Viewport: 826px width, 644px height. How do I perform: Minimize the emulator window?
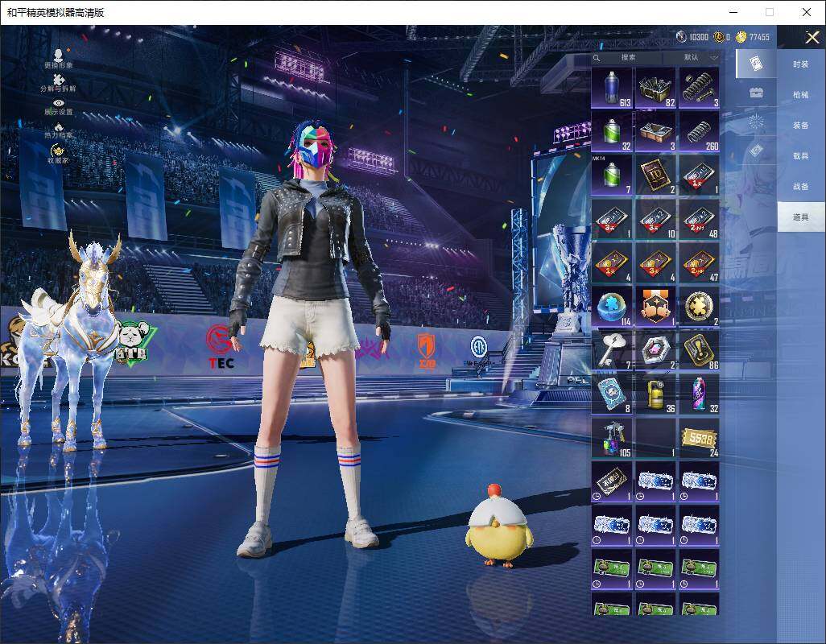pos(733,12)
